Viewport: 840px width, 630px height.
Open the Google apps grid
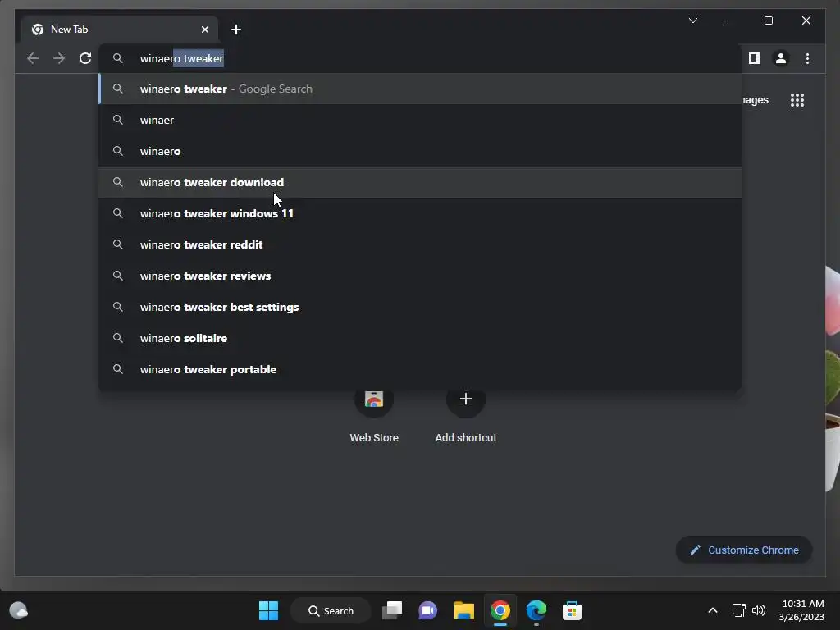(x=797, y=100)
